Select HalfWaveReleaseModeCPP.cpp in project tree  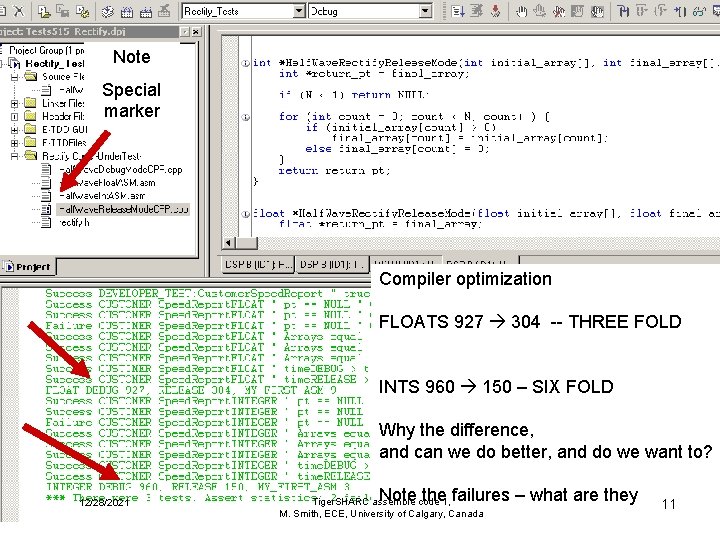tap(123, 210)
